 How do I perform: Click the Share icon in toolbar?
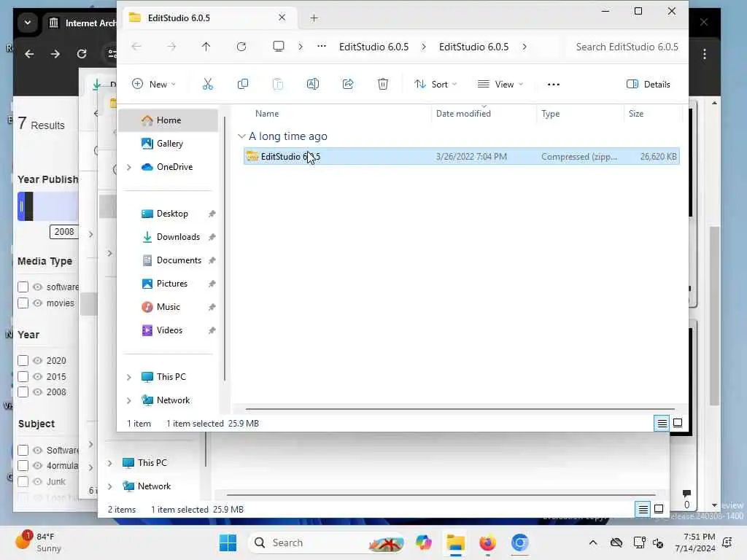pos(348,85)
